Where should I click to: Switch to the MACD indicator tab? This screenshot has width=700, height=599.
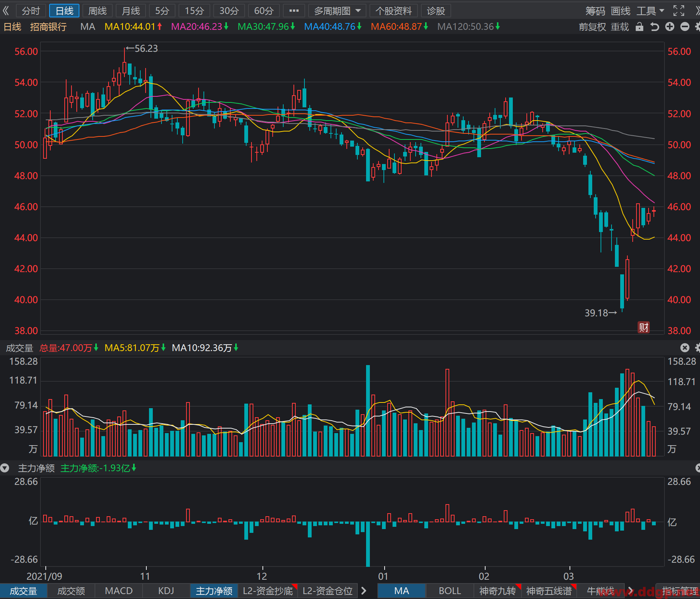[x=119, y=591]
